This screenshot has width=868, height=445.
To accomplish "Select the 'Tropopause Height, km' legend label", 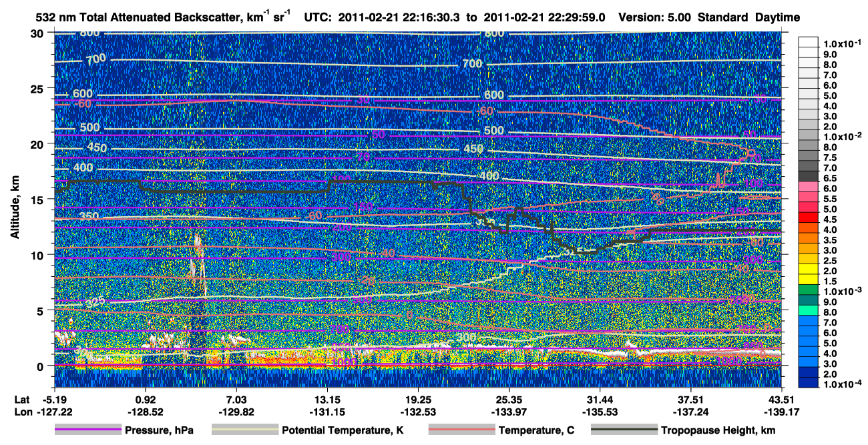I will 718,430.
